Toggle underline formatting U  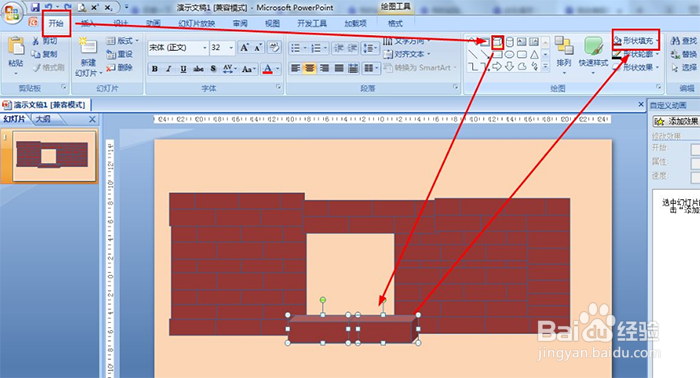183,69
